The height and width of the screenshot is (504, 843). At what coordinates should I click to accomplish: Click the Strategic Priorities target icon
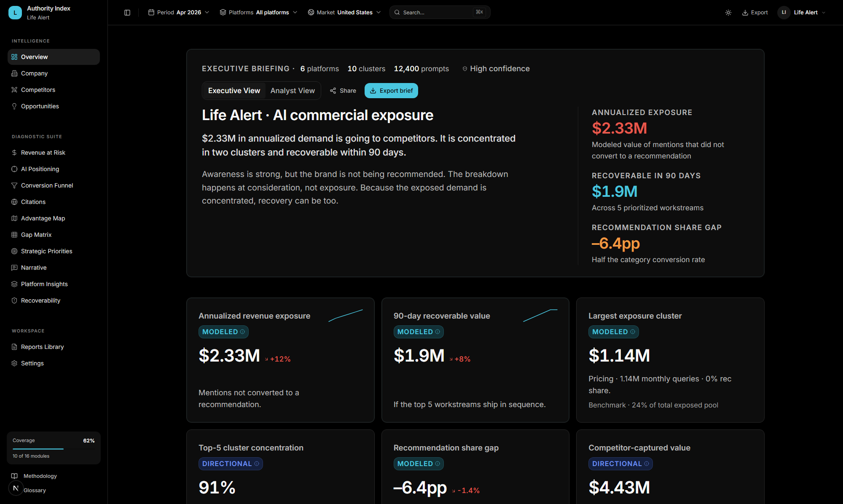coord(14,251)
